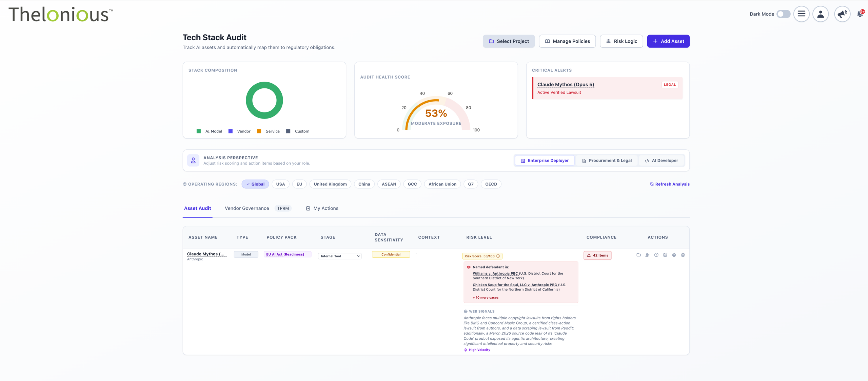Open Manage Policies

[x=567, y=41]
